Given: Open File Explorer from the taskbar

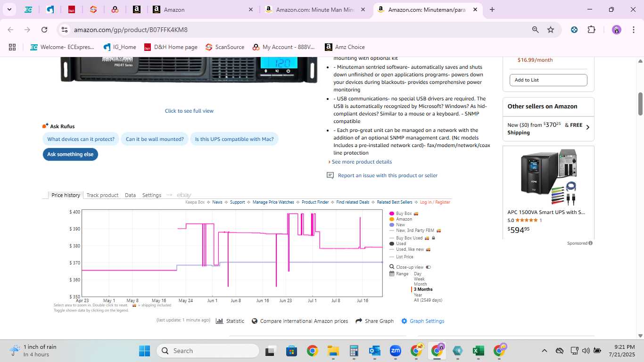Looking at the screenshot, I should pos(333,351).
